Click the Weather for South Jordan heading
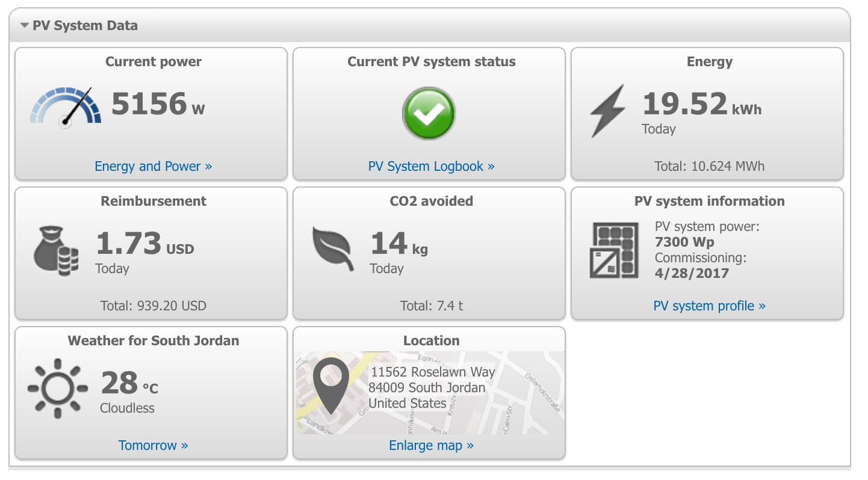Image resolution: width=868 pixels, height=480 pixels. point(153,340)
